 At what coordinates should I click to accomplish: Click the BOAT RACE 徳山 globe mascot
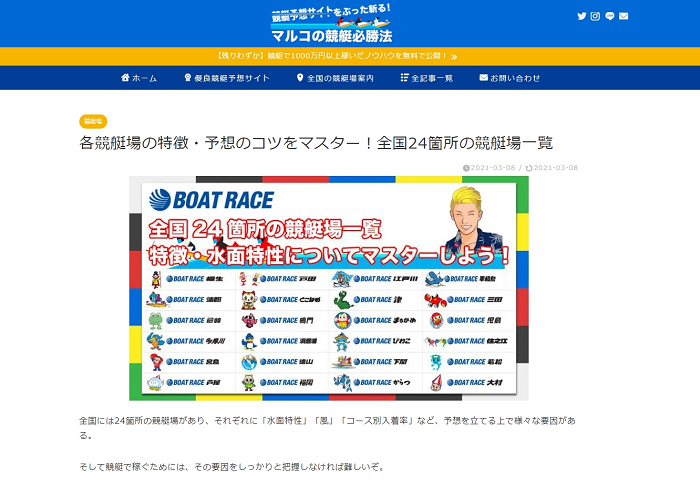pyautogui.click(x=249, y=362)
